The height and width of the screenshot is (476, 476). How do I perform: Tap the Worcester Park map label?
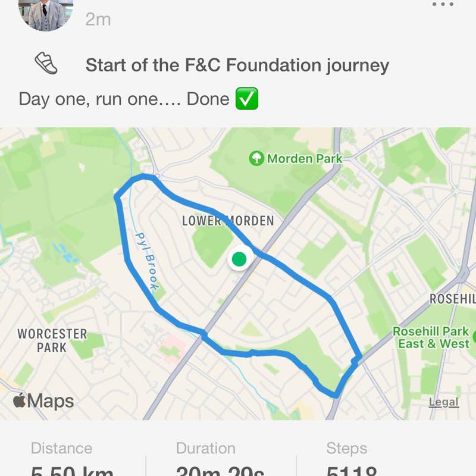[x=52, y=340]
